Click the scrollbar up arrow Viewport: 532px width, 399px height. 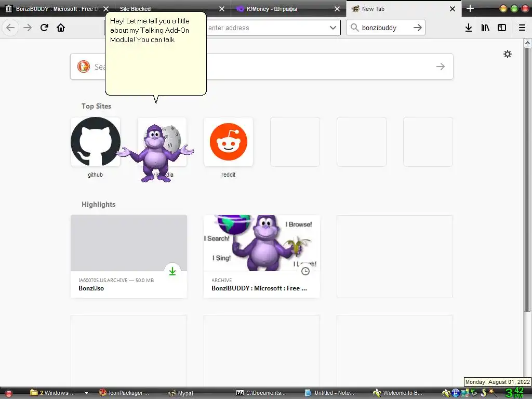pos(527,43)
